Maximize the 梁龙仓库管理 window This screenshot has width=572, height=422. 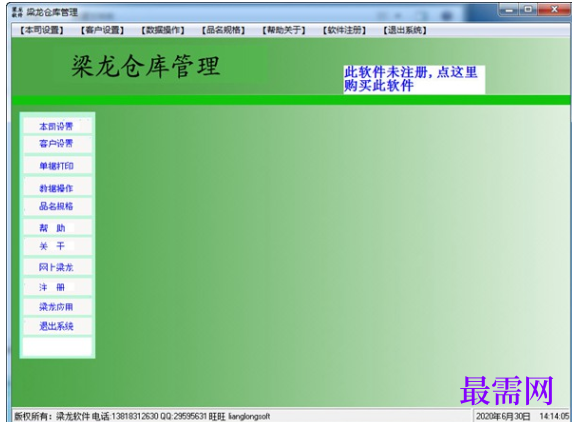528,9
